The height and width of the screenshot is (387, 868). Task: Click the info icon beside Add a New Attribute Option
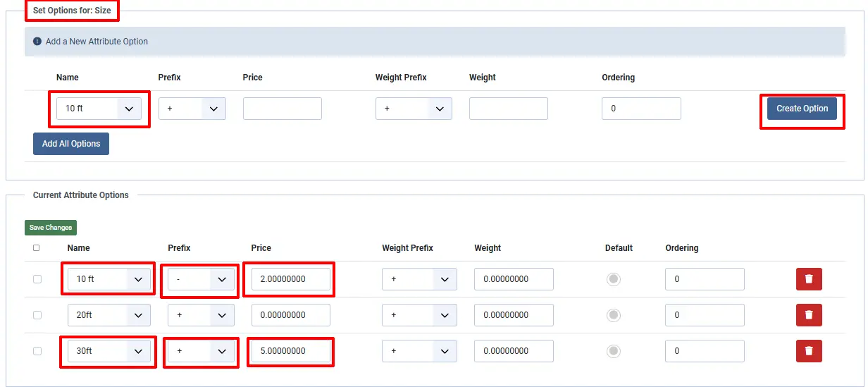[x=37, y=42]
